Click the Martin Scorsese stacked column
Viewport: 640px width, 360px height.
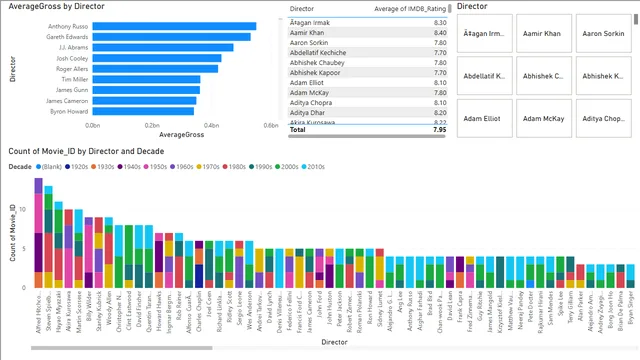[79, 249]
